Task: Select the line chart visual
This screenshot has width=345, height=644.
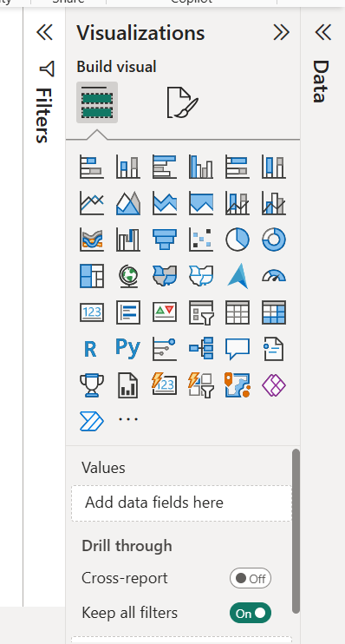Action: [x=92, y=203]
